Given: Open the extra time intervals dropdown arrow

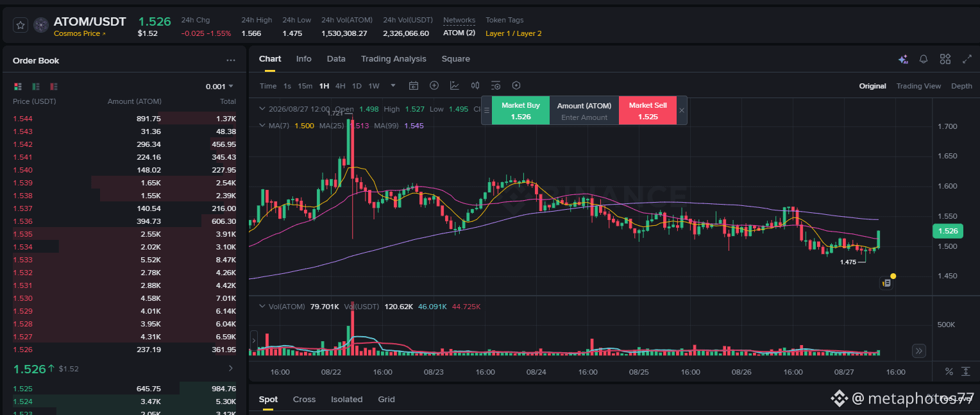Looking at the screenshot, I should [393, 86].
